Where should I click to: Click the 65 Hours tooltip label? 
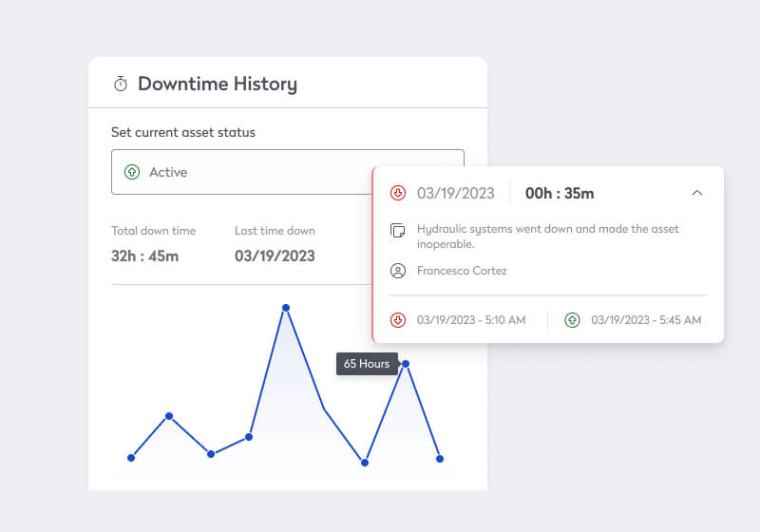tap(367, 364)
